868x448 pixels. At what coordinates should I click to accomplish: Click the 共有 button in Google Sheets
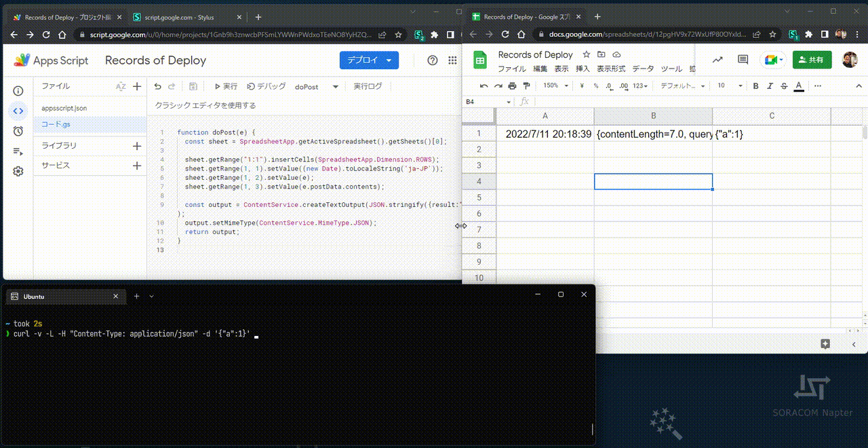tap(812, 59)
